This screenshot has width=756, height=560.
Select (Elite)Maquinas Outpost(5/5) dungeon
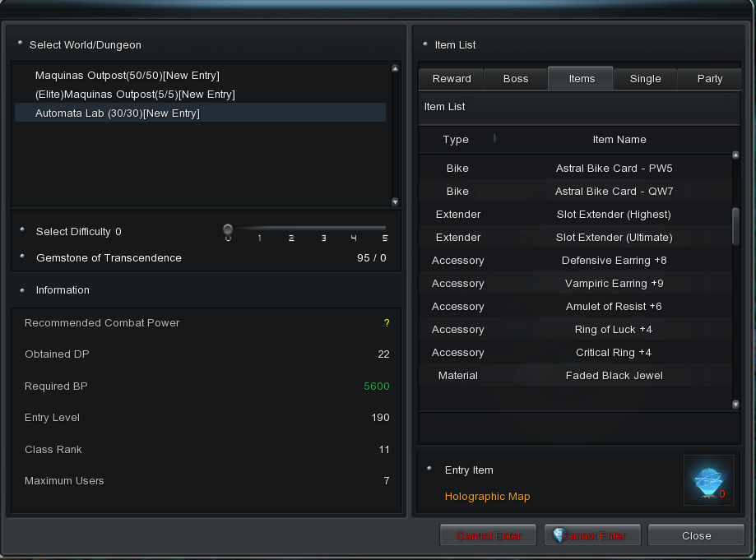click(x=135, y=95)
